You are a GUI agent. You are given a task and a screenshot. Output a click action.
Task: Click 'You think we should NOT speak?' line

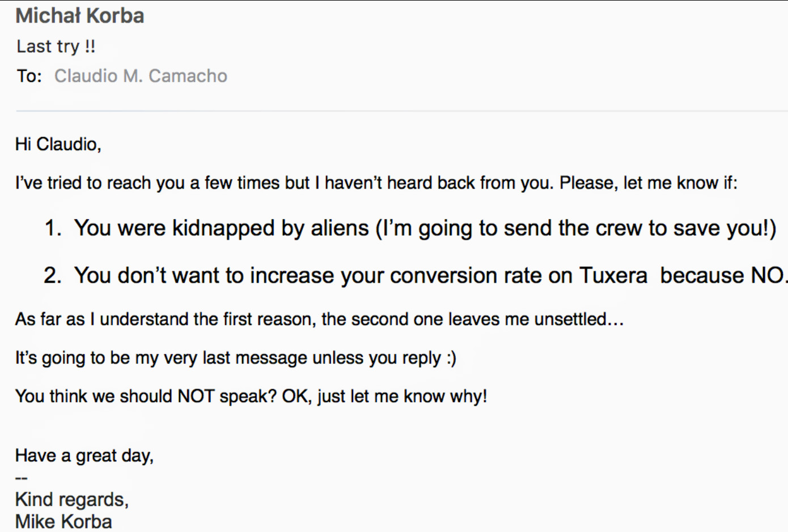(251, 396)
